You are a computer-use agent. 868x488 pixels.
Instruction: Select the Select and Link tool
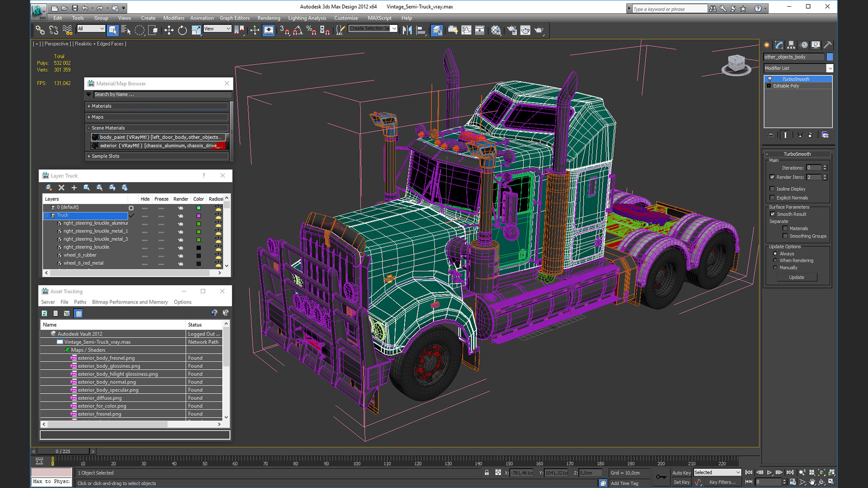click(x=40, y=30)
